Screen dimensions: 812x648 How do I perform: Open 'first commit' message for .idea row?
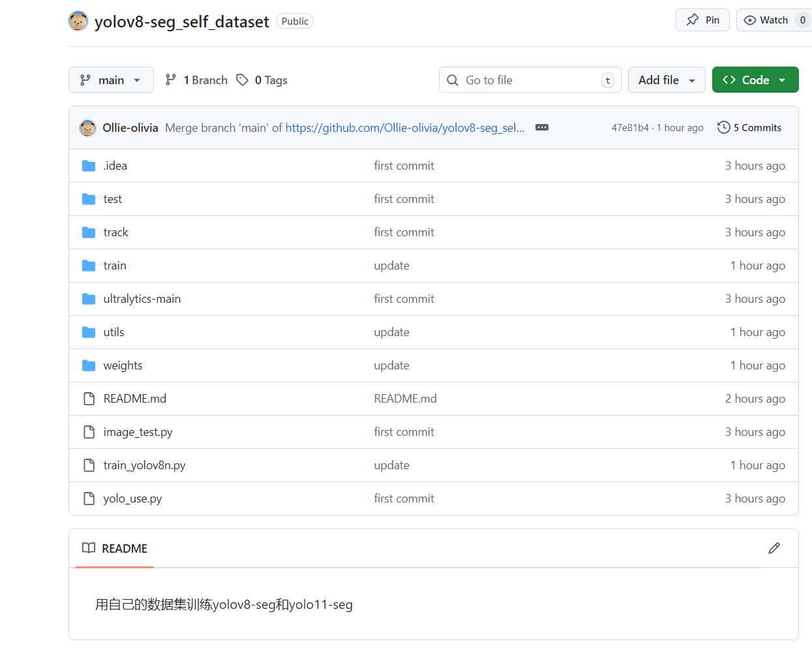point(404,166)
